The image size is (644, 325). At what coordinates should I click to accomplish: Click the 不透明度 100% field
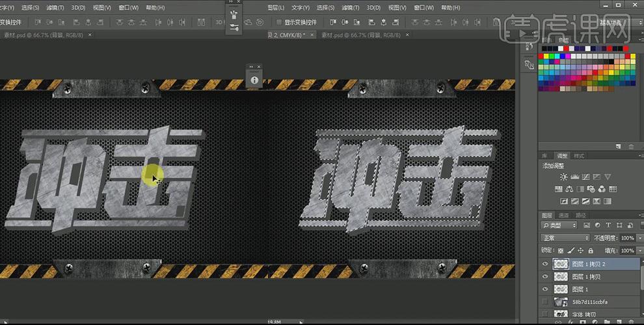(627, 238)
